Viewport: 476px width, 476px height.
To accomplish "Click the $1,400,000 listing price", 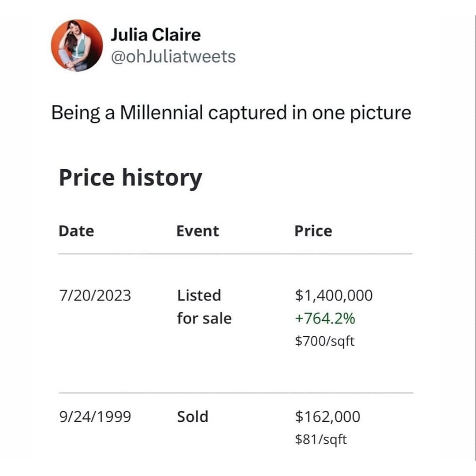I will (334, 295).
